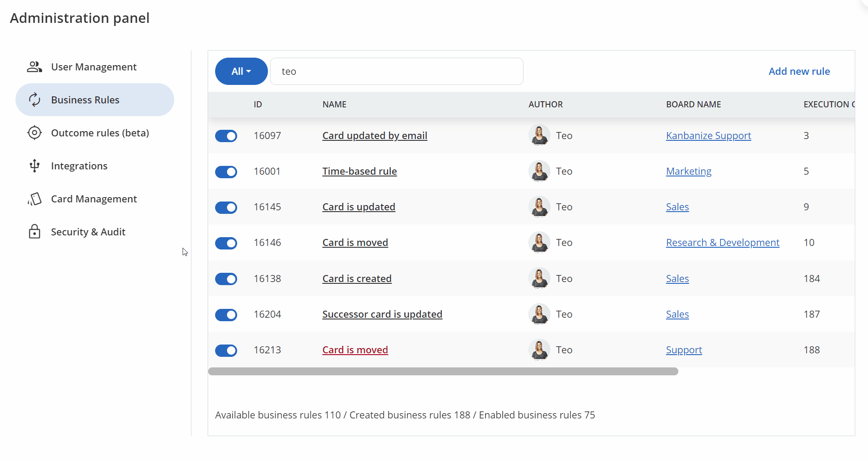Disable the Card updated by email rule
Screen dimensions: 868x462
click(226, 136)
